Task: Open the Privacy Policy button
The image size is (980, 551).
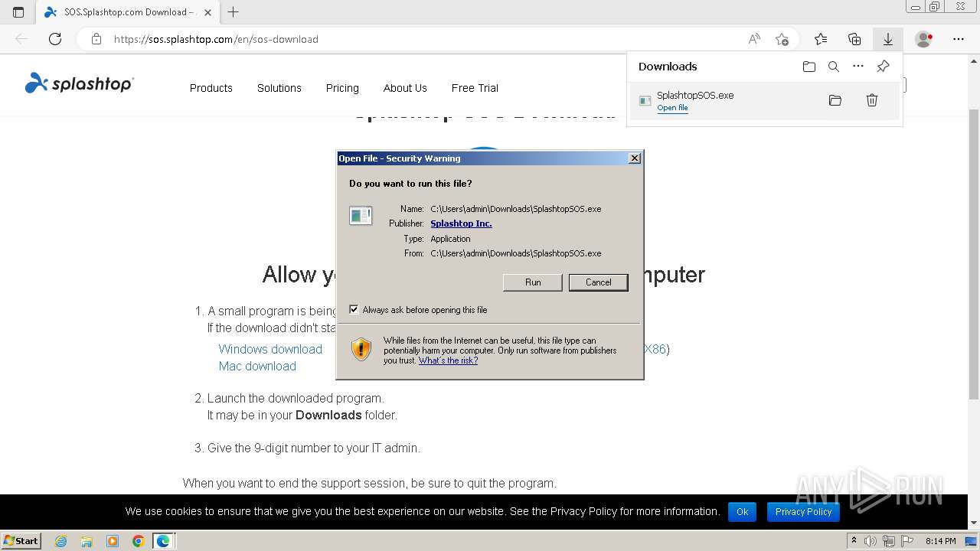Action: pos(803,512)
